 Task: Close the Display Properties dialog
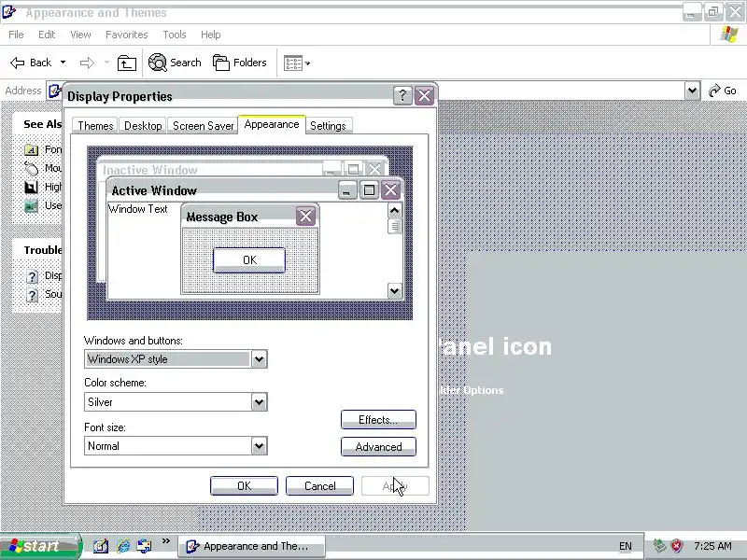coord(424,96)
